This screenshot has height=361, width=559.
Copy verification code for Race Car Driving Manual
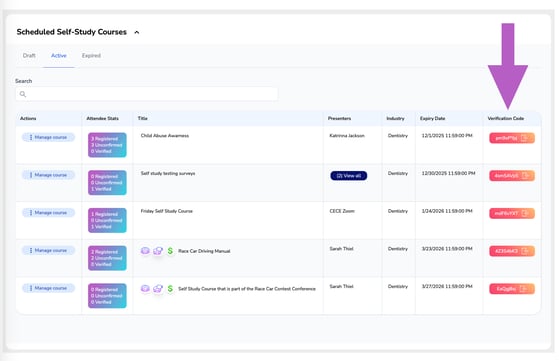(x=512, y=251)
